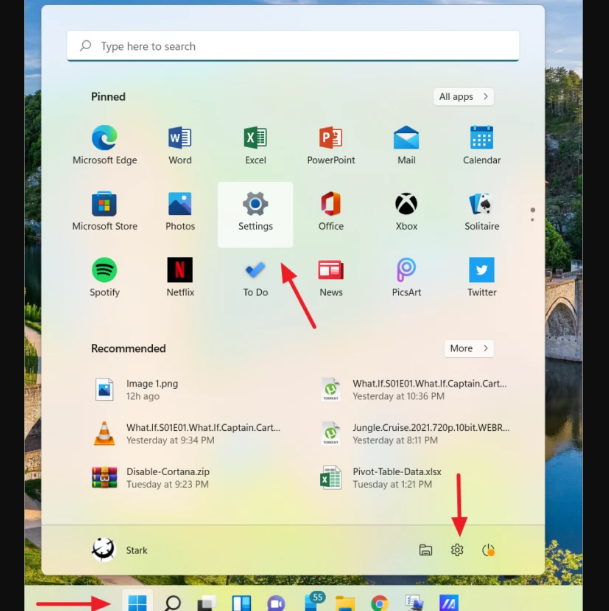Open the yellow File Explorer taskbar icon
This screenshot has width=609, height=611.
click(x=345, y=603)
